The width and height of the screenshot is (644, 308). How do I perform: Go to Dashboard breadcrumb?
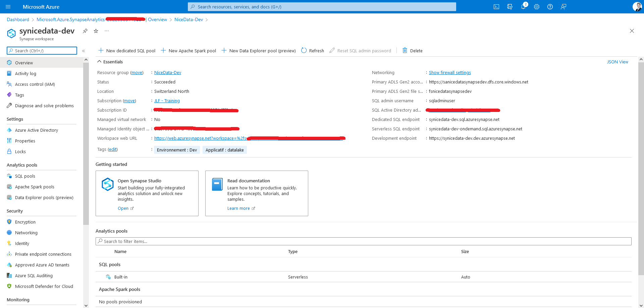point(18,20)
